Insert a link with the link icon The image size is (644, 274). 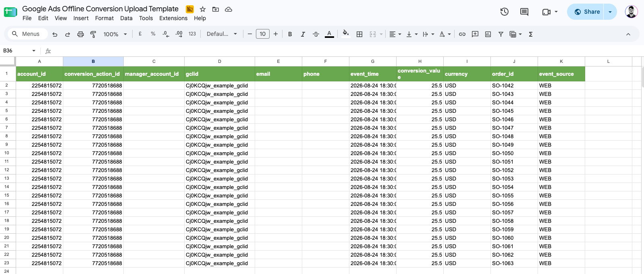click(x=462, y=34)
